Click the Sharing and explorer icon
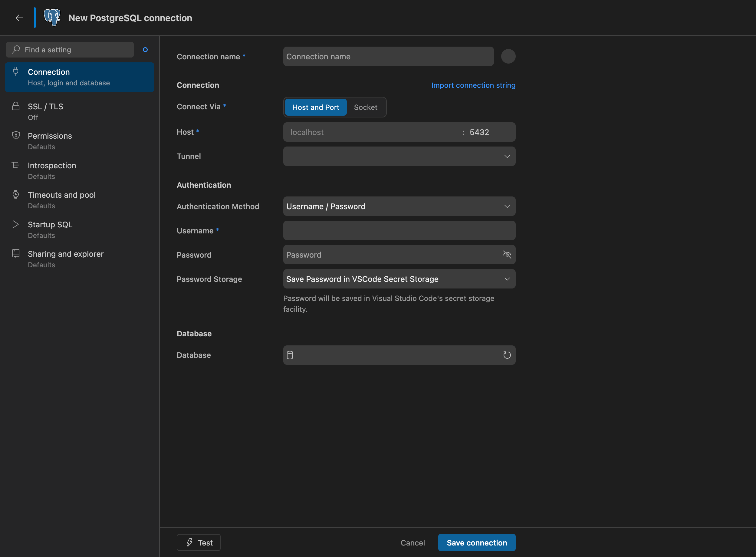Screen dimensions: 756x557 coord(16,253)
